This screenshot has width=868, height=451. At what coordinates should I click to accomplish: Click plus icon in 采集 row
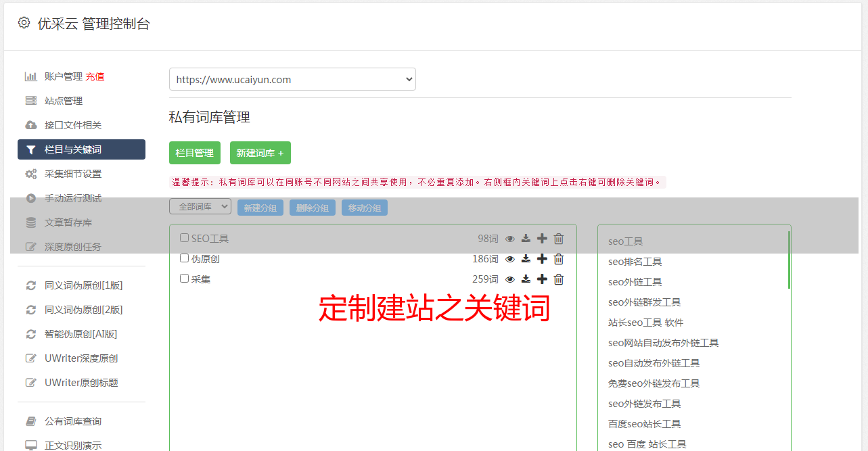tap(542, 279)
